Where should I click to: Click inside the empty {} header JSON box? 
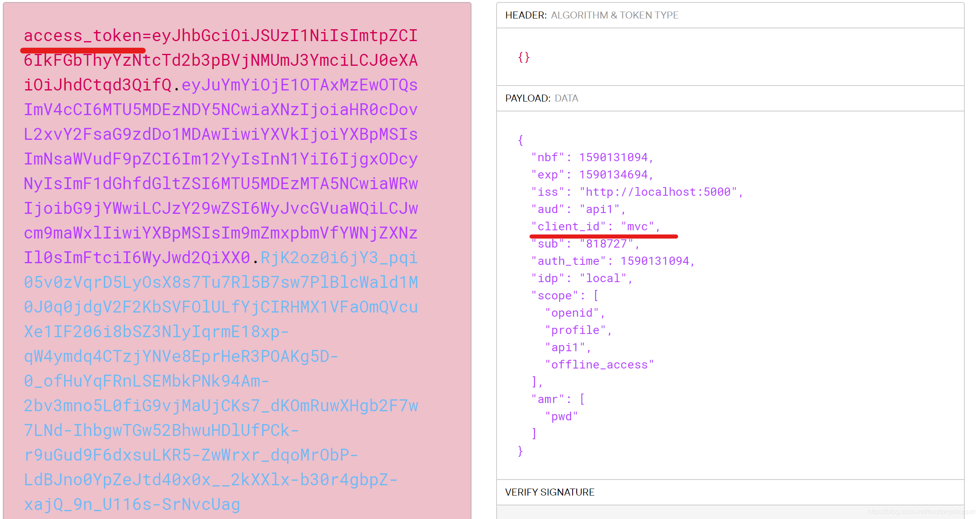pyautogui.click(x=524, y=57)
